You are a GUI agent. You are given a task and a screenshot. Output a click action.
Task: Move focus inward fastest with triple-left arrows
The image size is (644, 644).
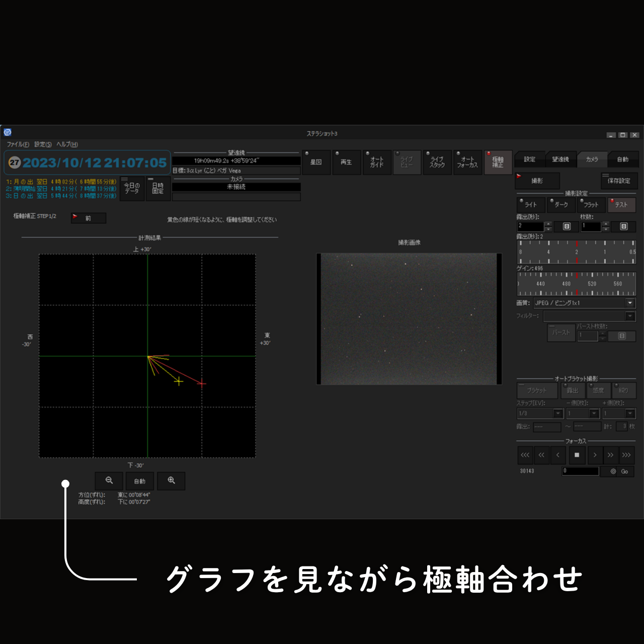(x=525, y=455)
